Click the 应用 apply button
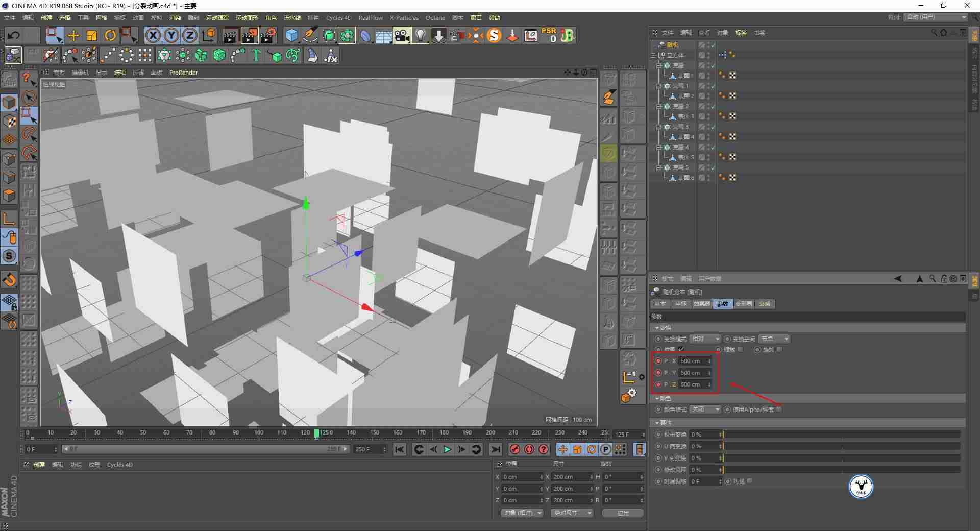Screen dimensions: 980x531 click(x=623, y=513)
